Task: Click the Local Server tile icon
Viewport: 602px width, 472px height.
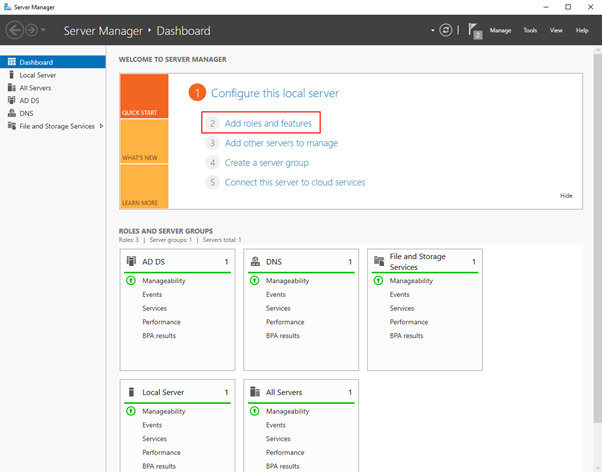Action: (x=131, y=392)
